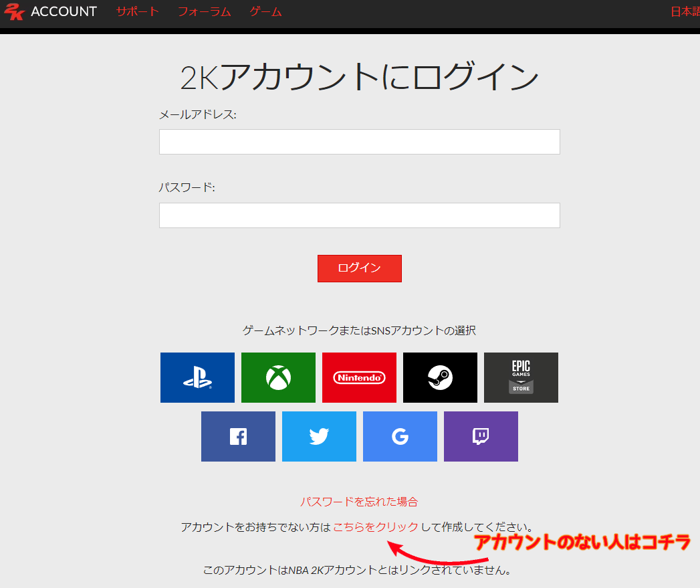Image resolution: width=700 pixels, height=588 pixels.
Task: Log in using Twitch
Action: point(481,436)
